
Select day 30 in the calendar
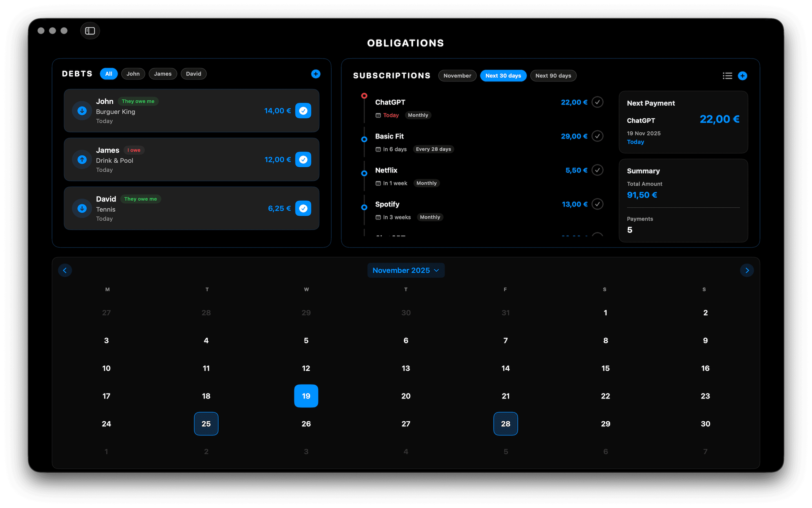705,424
